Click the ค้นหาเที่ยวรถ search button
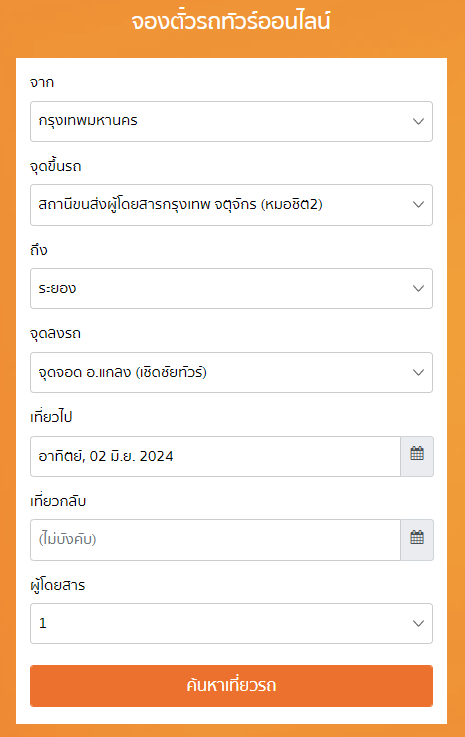 click(x=231, y=686)
